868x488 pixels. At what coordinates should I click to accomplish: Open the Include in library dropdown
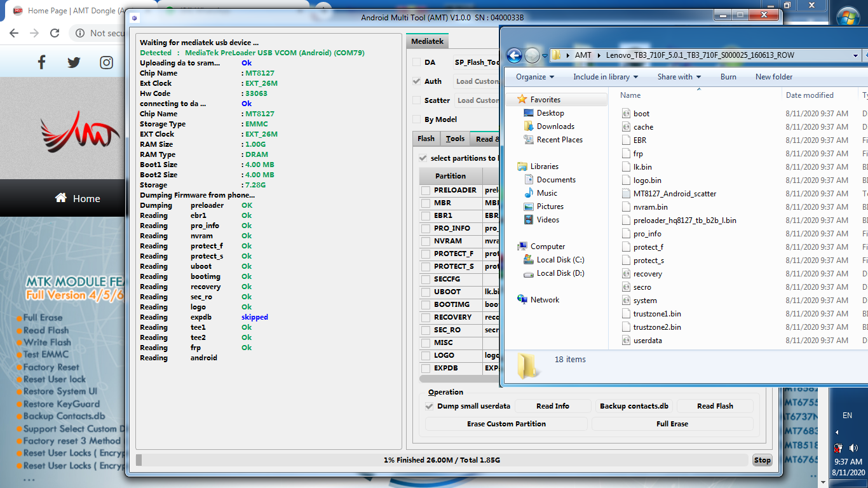point(605,77)
